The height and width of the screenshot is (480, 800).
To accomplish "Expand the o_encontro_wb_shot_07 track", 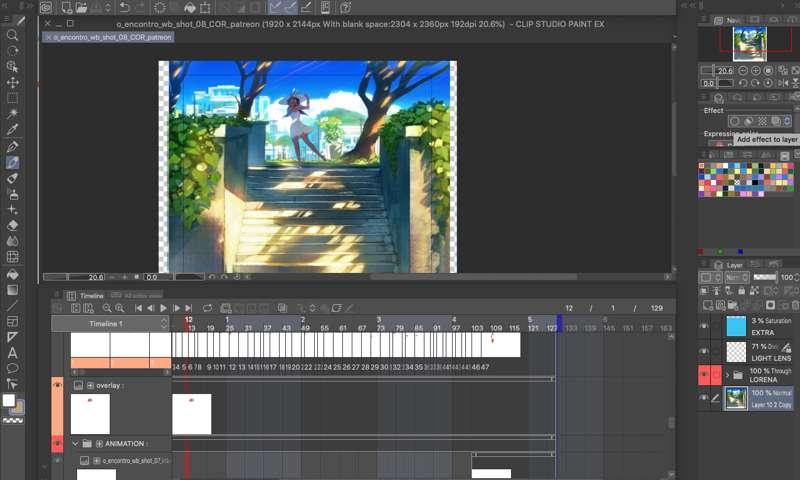I will click(x=96, y=461).
